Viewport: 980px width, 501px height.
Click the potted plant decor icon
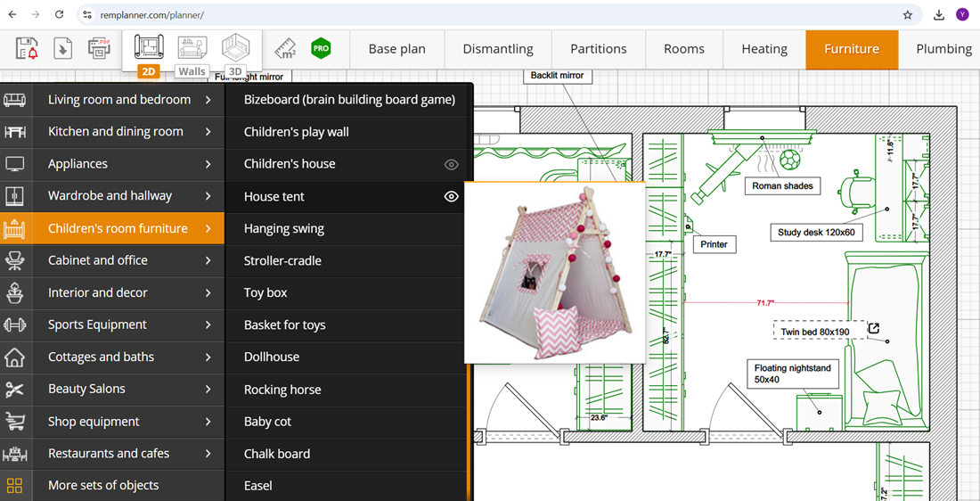(14, 292)
